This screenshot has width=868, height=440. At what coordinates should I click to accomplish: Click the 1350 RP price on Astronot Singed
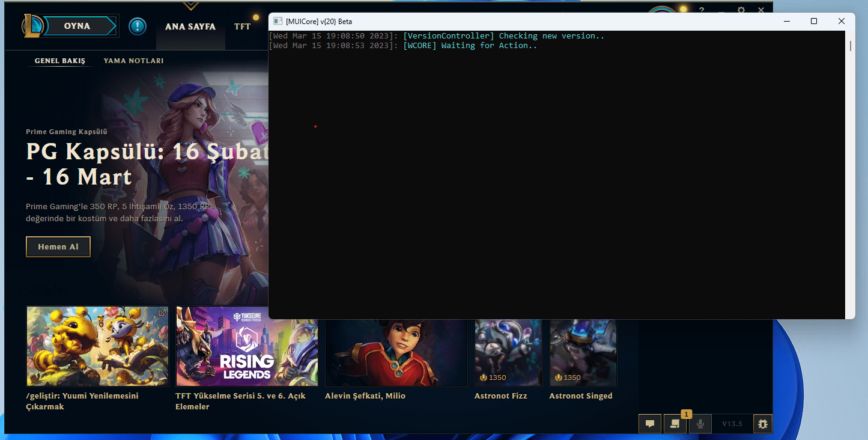point(568,377)
